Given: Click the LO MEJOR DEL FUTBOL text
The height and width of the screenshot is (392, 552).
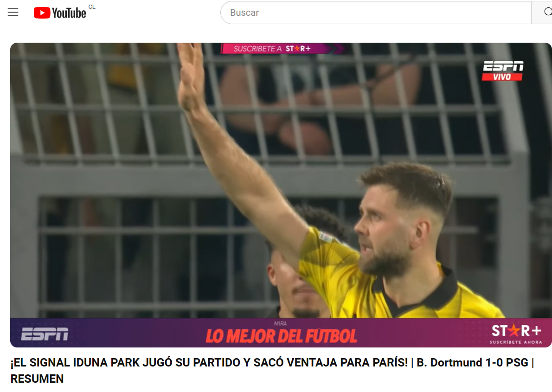Looking at the screenshot, I should [281, 336].
